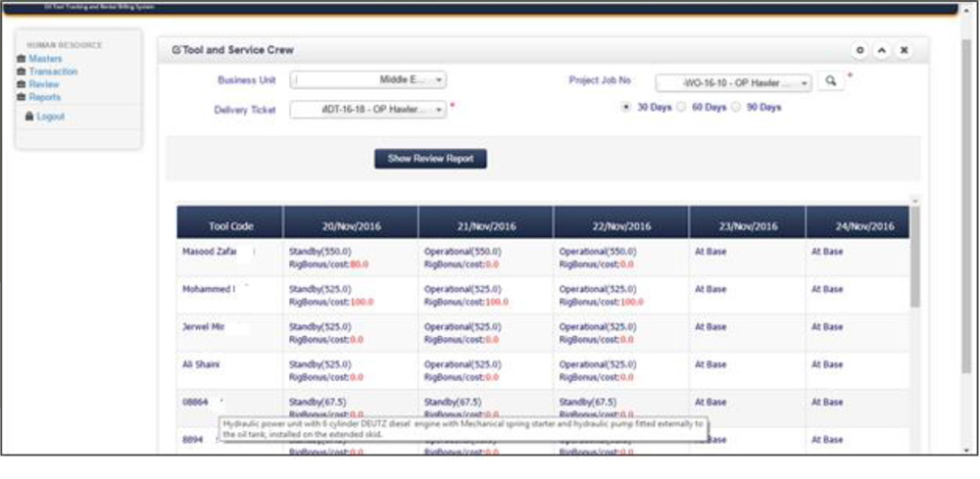Click the lock icon next to Logout
The height and width of the screenshot is (479, 980).
[29, 117]
